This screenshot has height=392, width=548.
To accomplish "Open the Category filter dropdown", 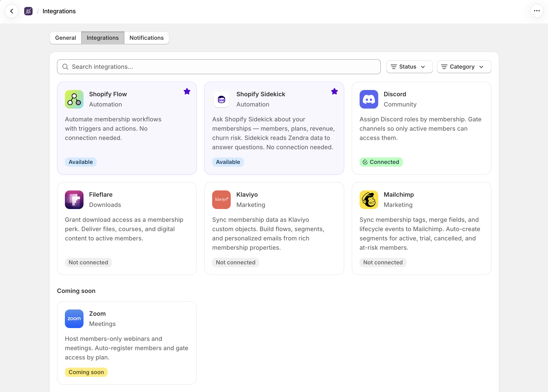I will tap(464, 67).
